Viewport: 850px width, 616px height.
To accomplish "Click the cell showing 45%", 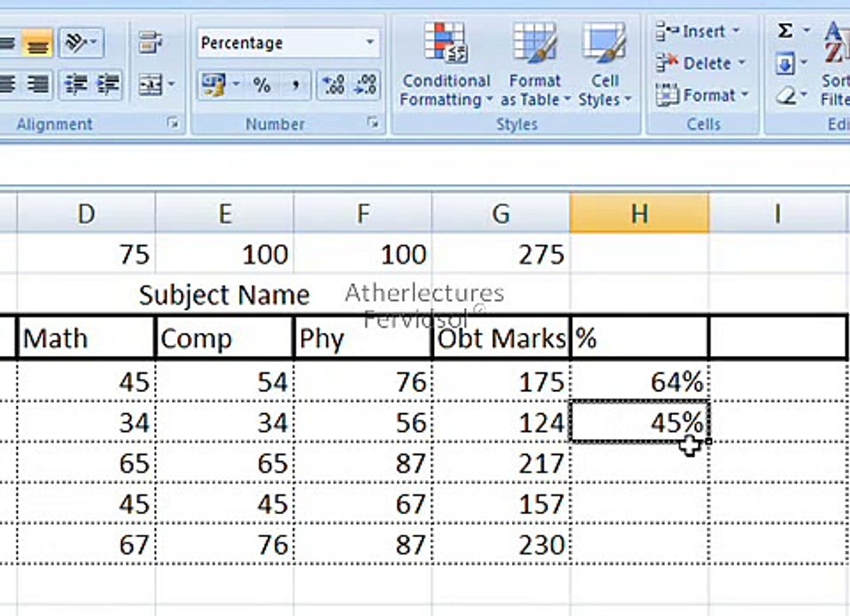I will coord(639,422).
